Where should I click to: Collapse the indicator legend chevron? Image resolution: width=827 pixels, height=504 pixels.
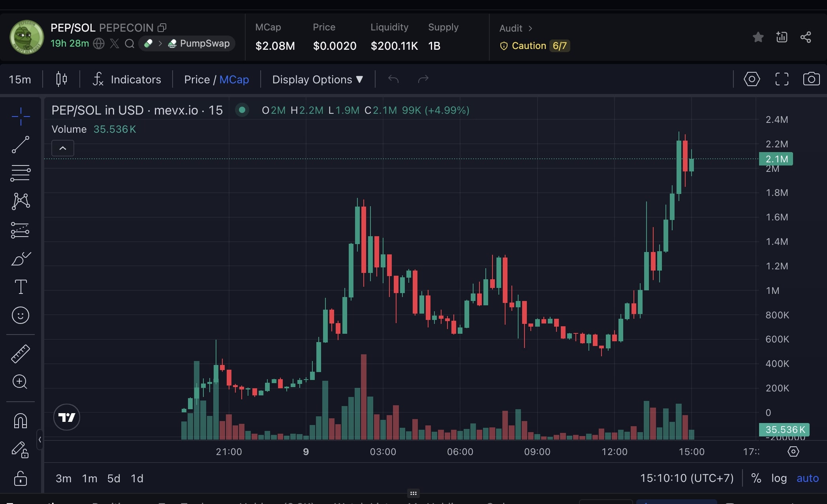pyautogui.click(x=63, y=148)
